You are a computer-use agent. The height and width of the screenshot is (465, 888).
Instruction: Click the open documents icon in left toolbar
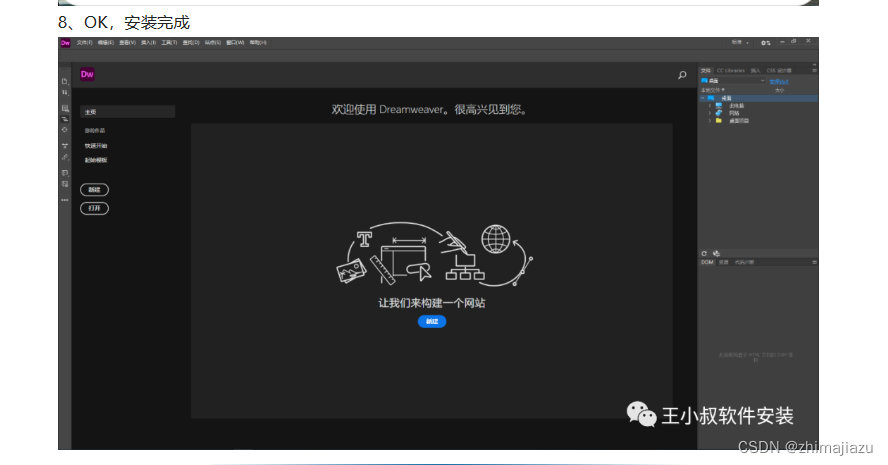tap(65, 82)
